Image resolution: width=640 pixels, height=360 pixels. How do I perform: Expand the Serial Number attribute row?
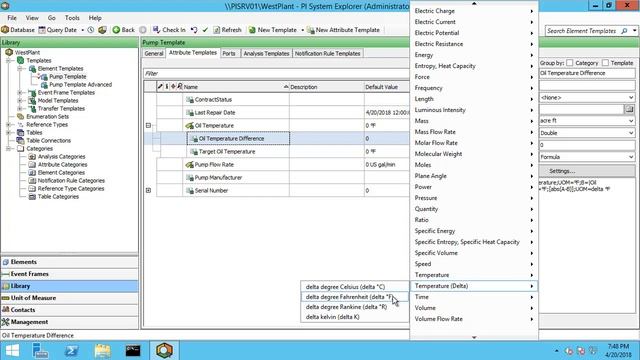[149, 190]
